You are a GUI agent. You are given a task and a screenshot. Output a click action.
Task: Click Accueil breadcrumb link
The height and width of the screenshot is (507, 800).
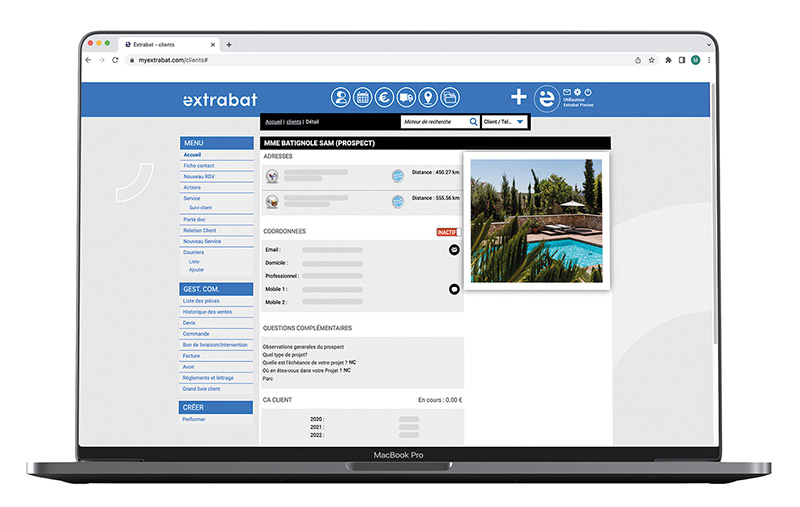tap(273, 122)
